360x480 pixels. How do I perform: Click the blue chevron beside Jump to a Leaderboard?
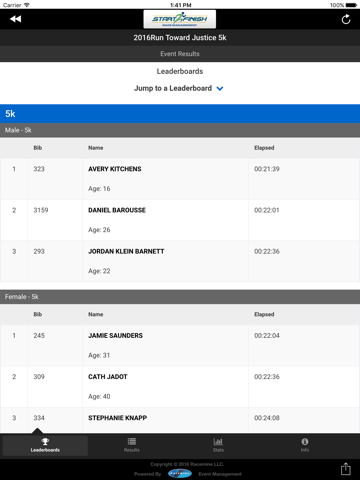coord(220,89)
